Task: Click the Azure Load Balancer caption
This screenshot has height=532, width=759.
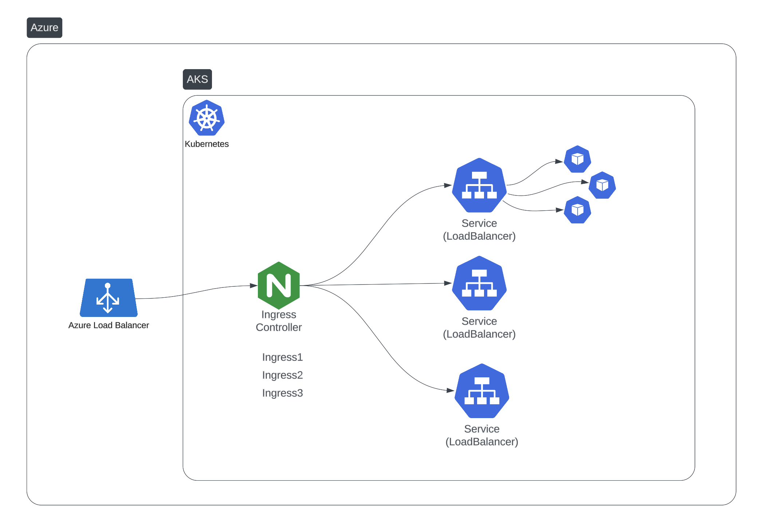Action: pyautogui.click(x=109, y=325)
